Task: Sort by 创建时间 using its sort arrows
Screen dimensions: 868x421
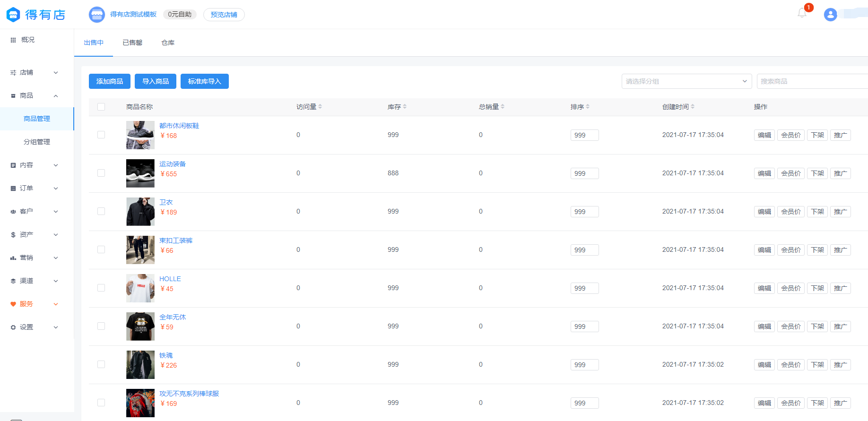Action: [x=693, y=107]
